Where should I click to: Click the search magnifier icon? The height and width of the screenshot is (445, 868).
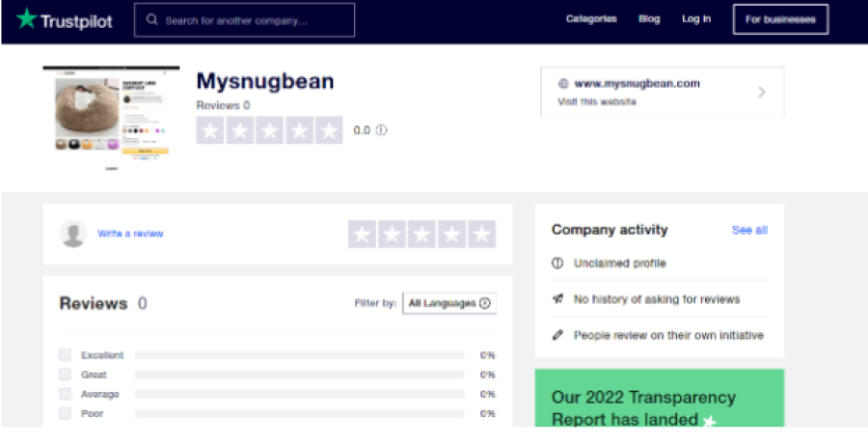coord(151,20)
